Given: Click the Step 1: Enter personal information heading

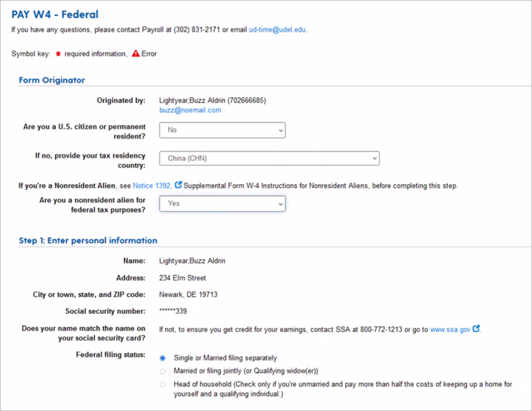Looking at the screenshot, I should pos(88,240).
